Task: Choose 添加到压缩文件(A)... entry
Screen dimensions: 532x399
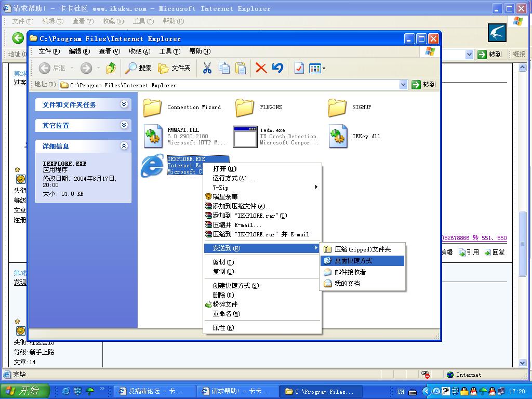Action: pos(262,206)
